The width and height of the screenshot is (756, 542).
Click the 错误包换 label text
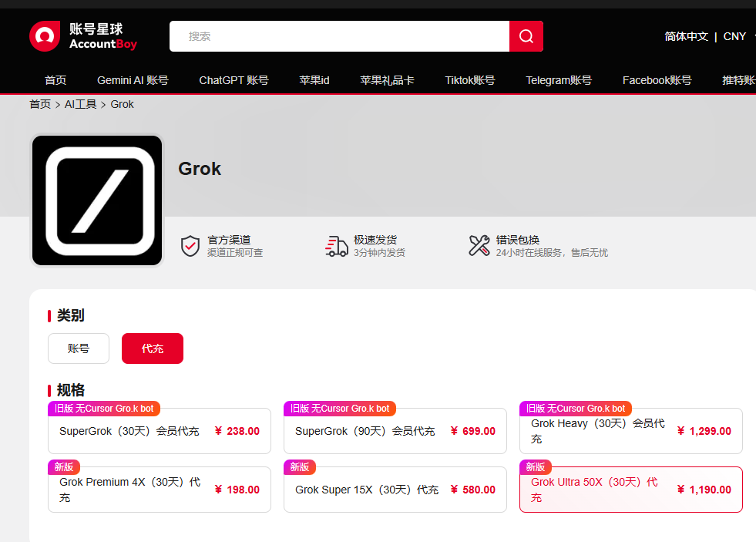pos(517,240)
